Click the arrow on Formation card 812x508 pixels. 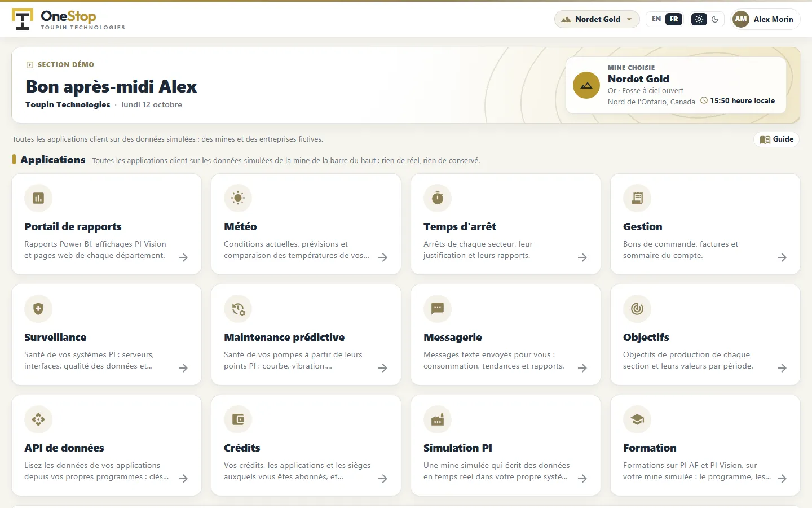782,479
